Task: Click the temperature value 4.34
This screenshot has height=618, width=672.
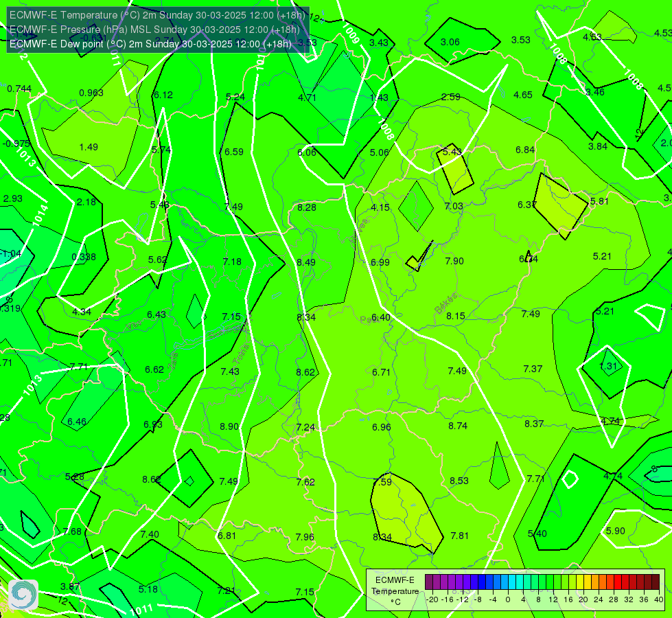Action: pyautogui.click(x=82, y=312)
